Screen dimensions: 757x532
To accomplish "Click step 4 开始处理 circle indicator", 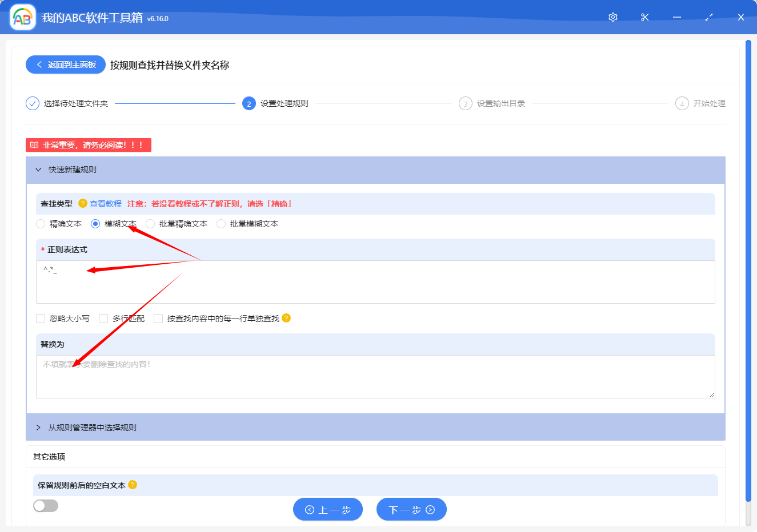I will pyautogui.click(x=682, y=103).
